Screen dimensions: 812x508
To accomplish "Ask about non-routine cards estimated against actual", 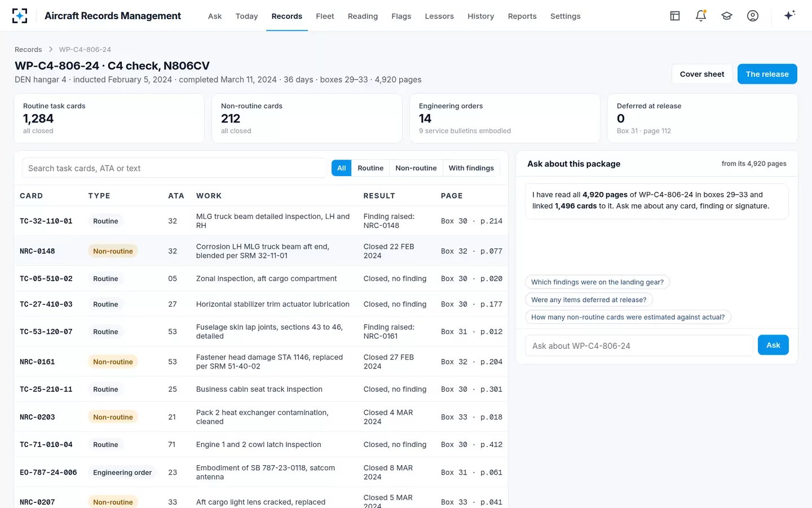I will (x=628, y=317).
